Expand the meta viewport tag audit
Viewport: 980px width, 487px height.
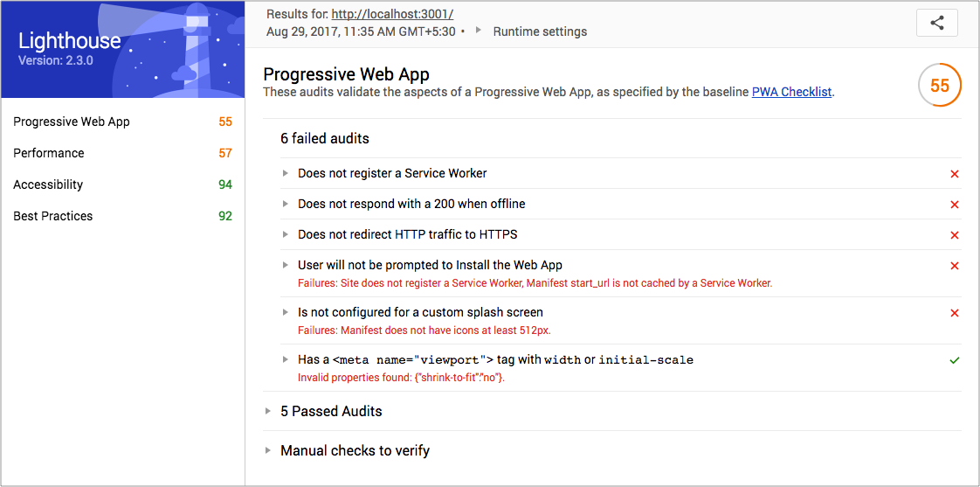[x=285, y=359]
